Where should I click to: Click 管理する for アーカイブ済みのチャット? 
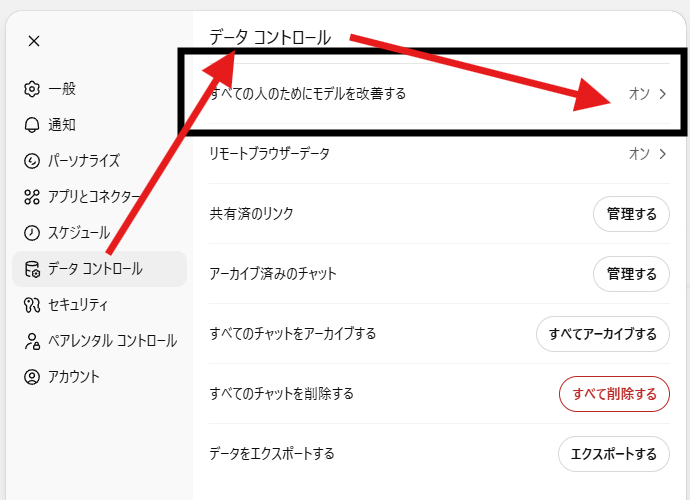pyautogui.click(x=631, y=274)
